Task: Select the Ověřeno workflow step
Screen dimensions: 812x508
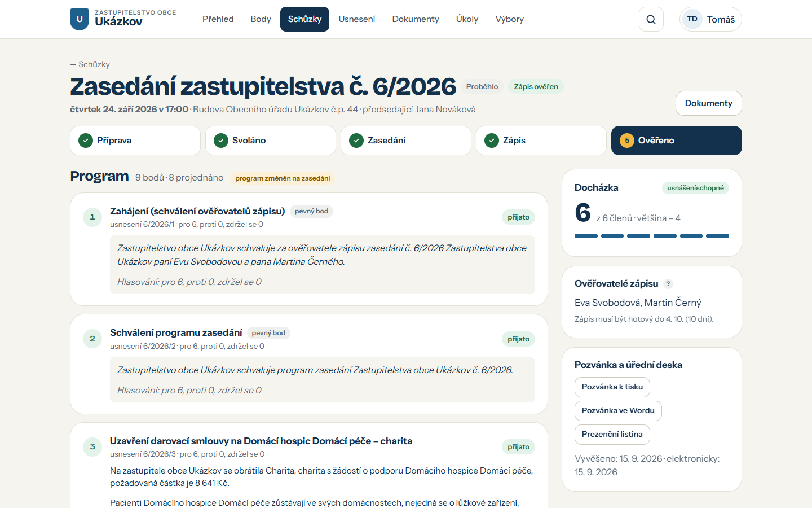Action: point(677,141)
